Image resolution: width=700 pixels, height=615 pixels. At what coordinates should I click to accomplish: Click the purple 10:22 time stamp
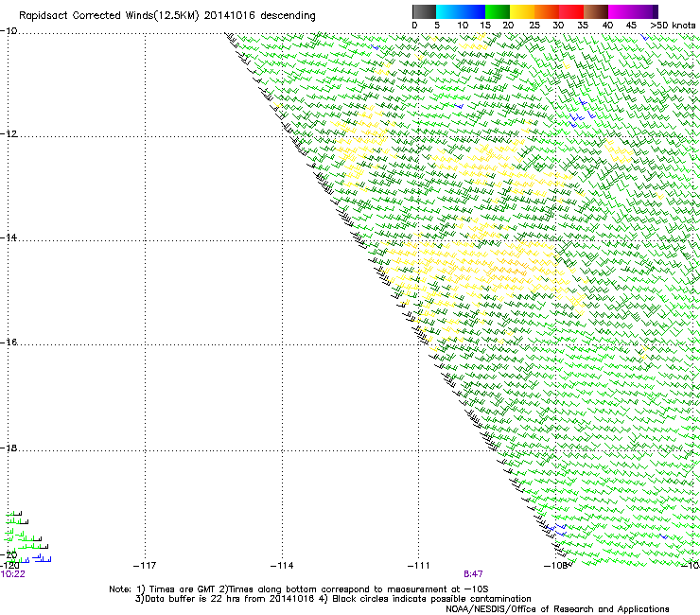pyautogui.click(x=12, y=574)
